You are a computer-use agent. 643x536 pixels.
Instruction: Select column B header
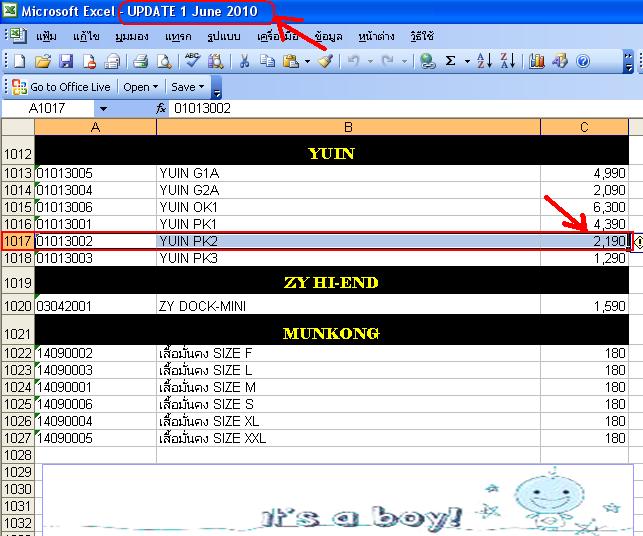pyautogui.click(x=348, y=126)
